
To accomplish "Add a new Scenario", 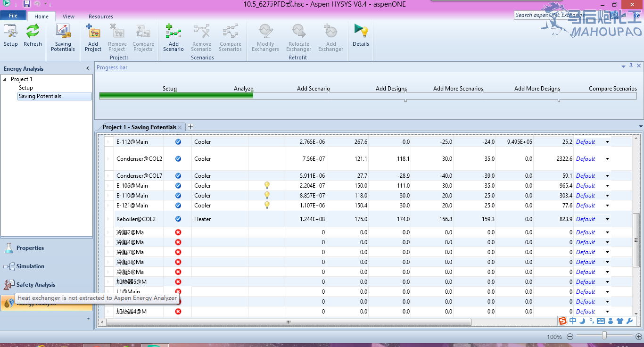I will pyautogui.click(x=173, y=38).
